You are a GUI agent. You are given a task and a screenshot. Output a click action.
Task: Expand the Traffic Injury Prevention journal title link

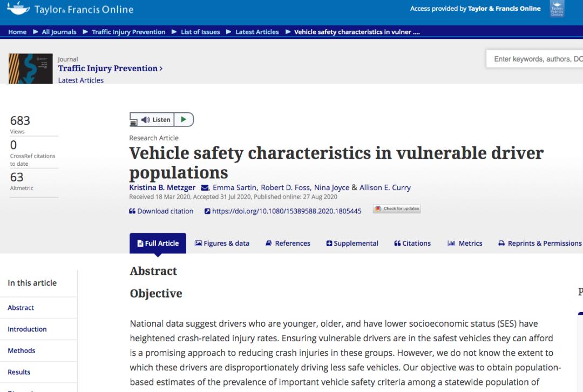click(110, 69)
